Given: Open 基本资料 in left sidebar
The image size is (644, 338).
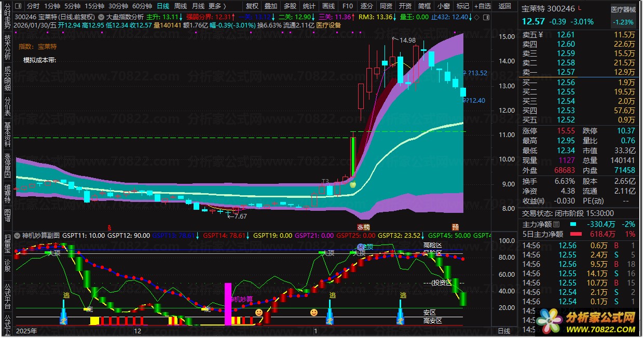Looking at the screenshot, I should tap(7, 136).
